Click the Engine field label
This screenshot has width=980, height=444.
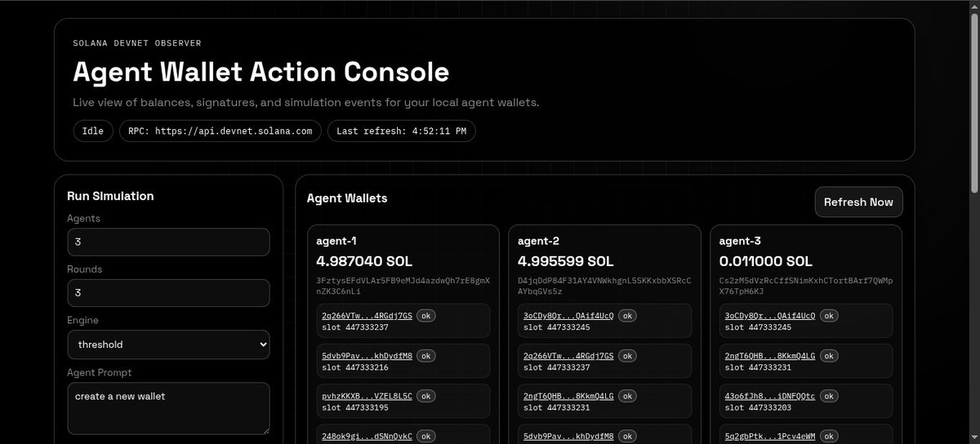pyautogui.click(x=83, y=321)
